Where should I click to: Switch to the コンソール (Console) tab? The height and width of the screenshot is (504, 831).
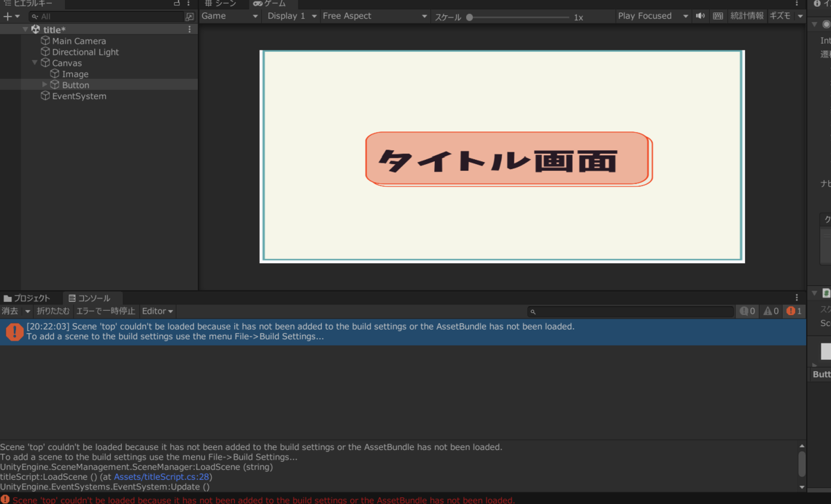pyautogui.click(x=89, y=298)
